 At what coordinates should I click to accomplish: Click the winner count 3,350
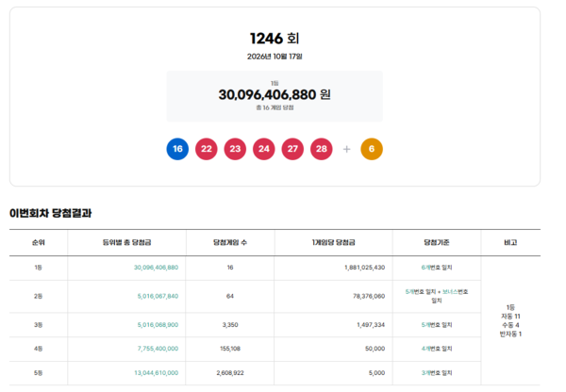(x=230, y=325)
